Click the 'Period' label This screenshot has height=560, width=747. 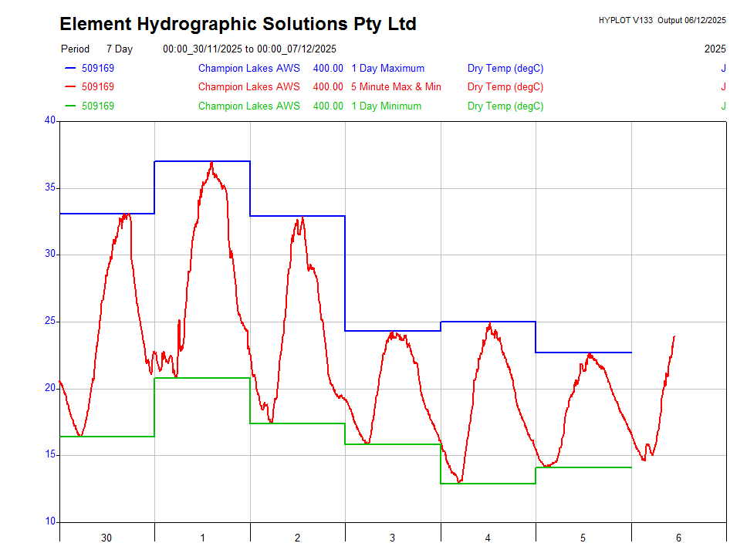point(75,49)
